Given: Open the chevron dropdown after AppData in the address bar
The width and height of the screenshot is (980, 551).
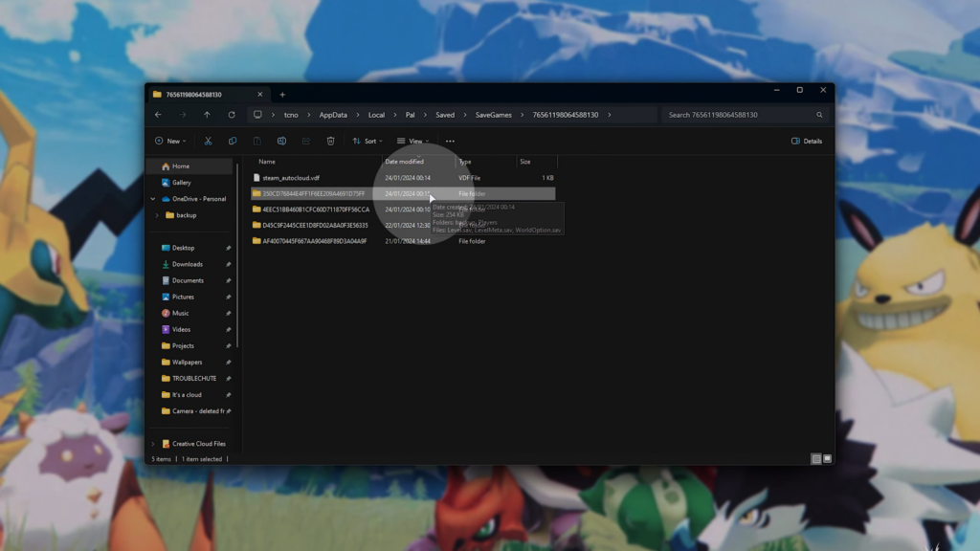Looking at the screenshot, I should [x=358, y=115].
